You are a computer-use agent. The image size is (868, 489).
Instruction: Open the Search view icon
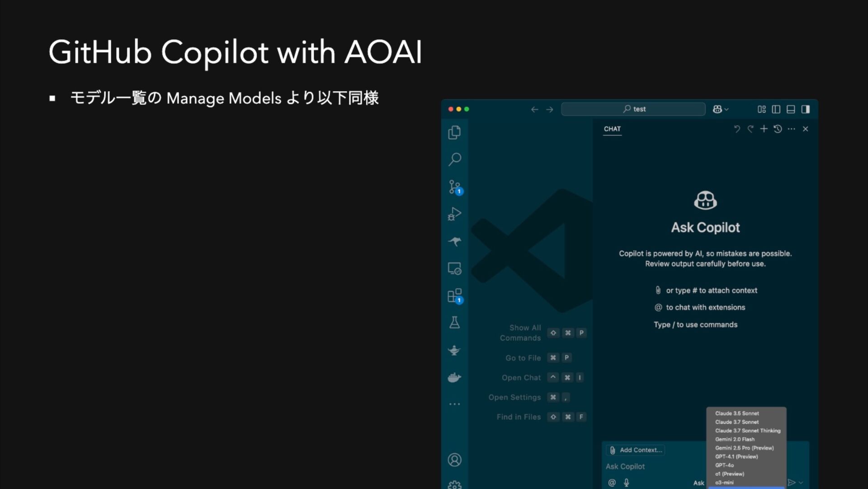click(x=454, y=159)
